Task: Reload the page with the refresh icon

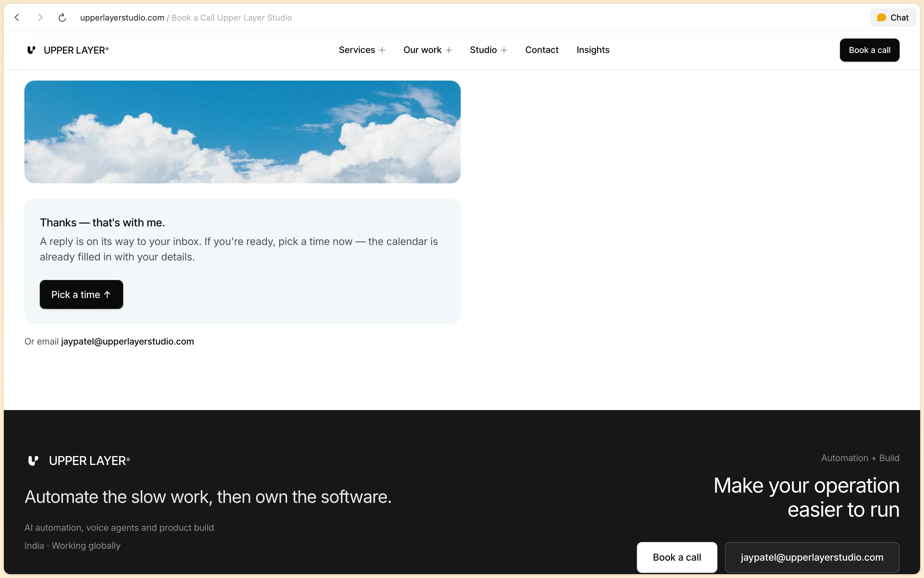Action: point(62,18)
